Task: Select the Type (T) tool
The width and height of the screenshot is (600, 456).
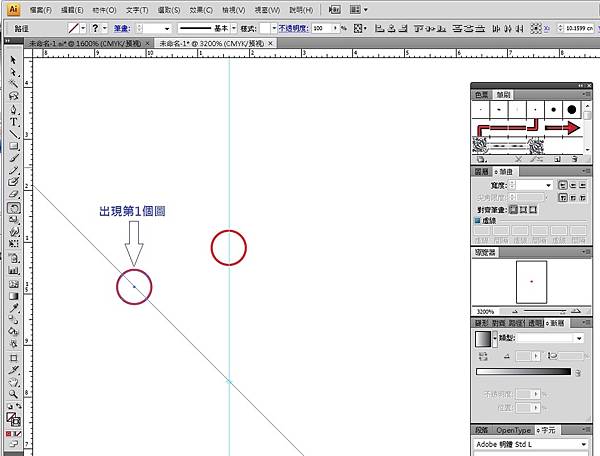Action: click(13, 122)
